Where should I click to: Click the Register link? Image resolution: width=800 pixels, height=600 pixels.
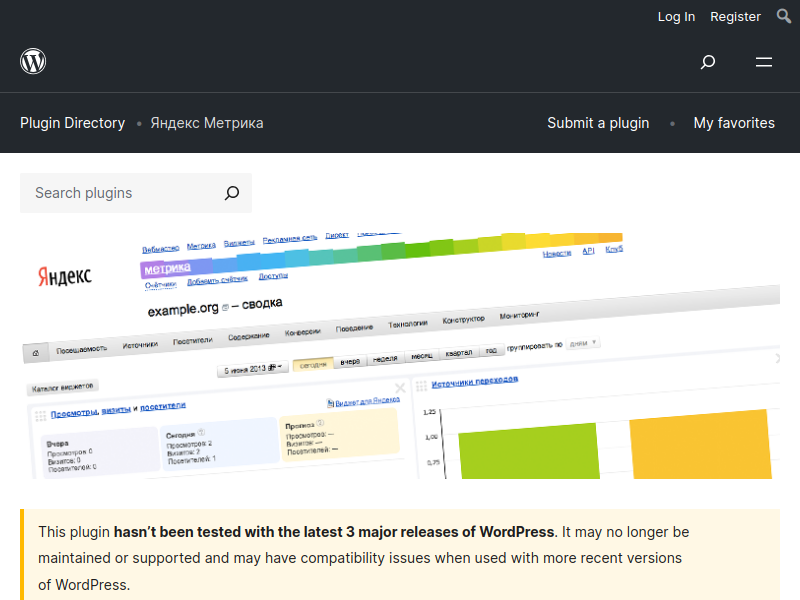click(735, 17)
